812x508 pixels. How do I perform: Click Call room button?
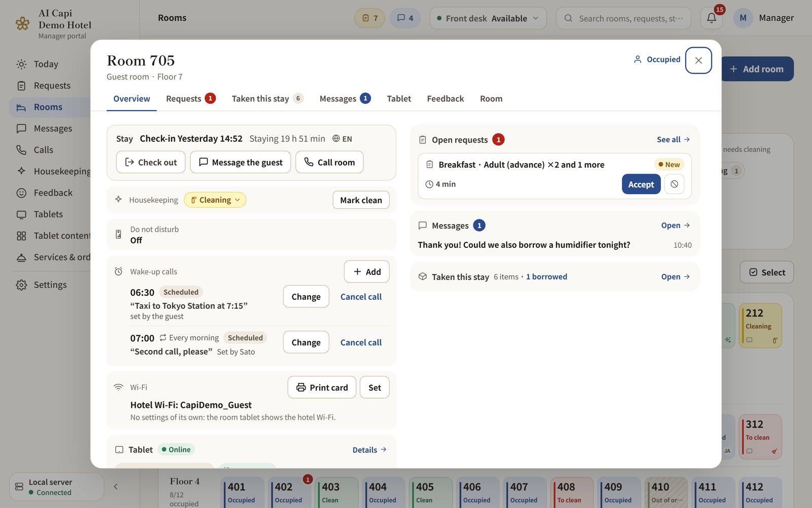coord(329,162)
